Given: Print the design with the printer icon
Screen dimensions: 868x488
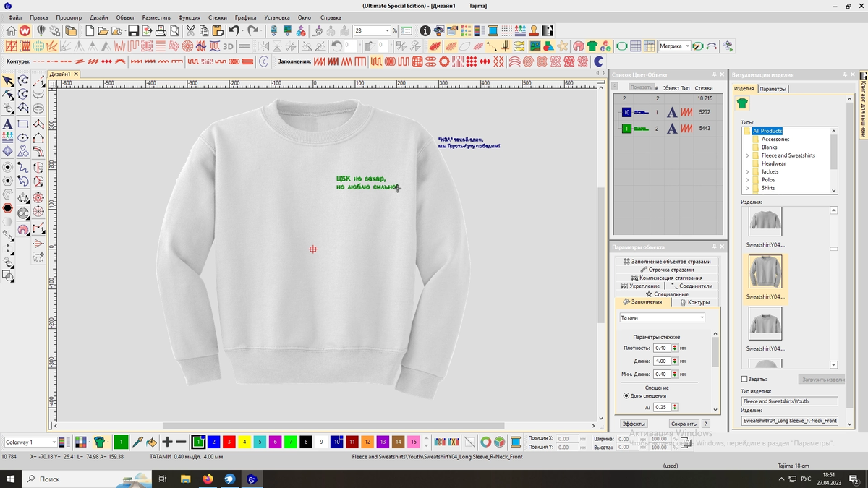Looking at the screenshot, I should click(x=161, y=31).
